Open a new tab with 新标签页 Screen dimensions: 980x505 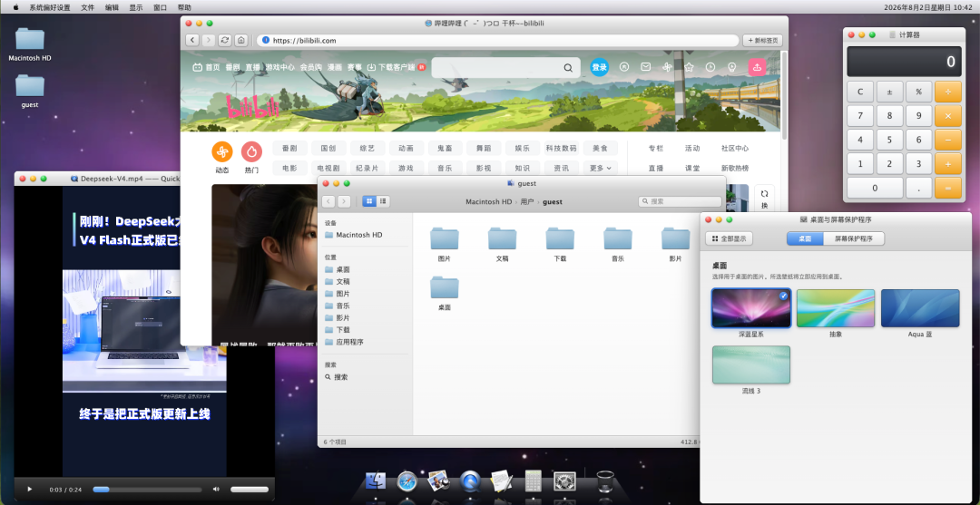pyautogui.click(x=762, y=40)
